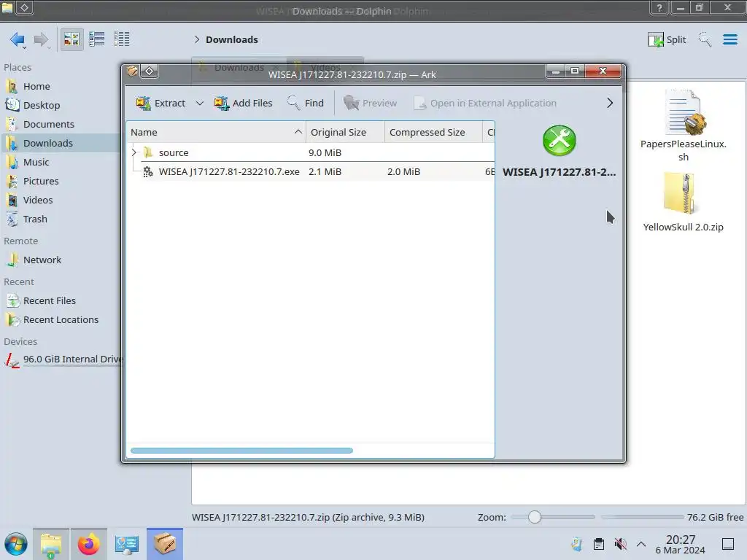Select YellowSkull 2.0.zip file in Dolphin
747x560 pixels.
[683, 202]
